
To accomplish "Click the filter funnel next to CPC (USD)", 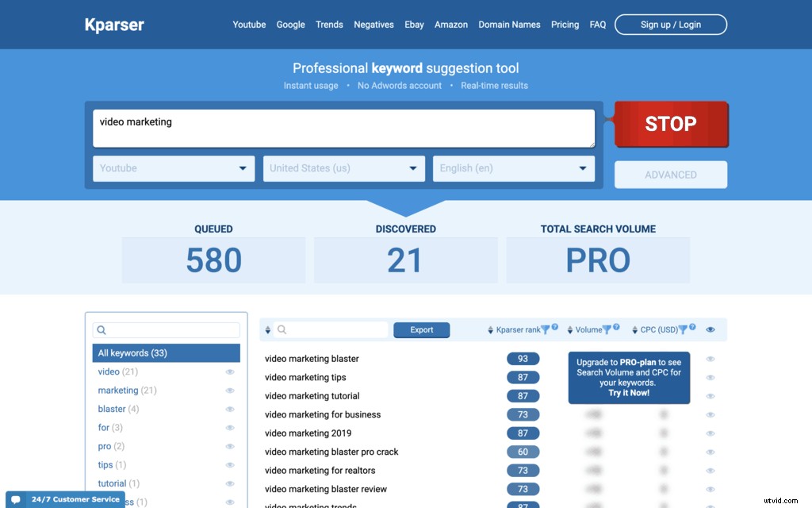I will pyautogui.click(x=682, y=329).
